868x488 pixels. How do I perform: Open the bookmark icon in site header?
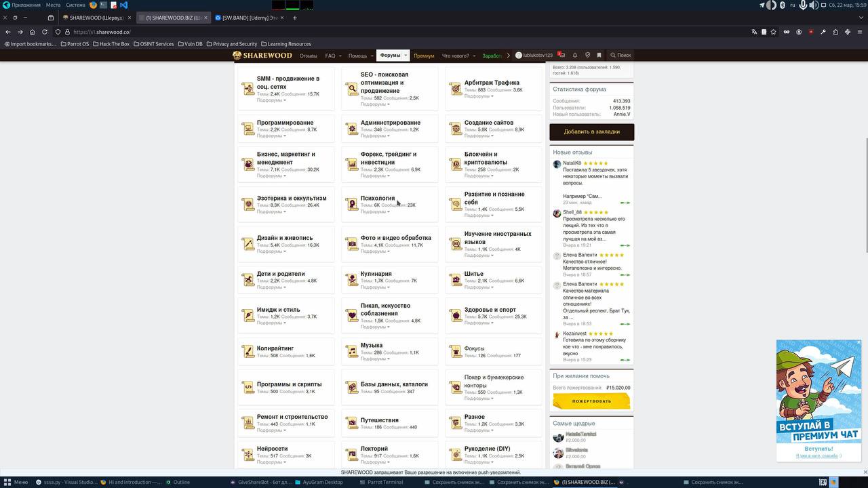(x=599, y=55)
